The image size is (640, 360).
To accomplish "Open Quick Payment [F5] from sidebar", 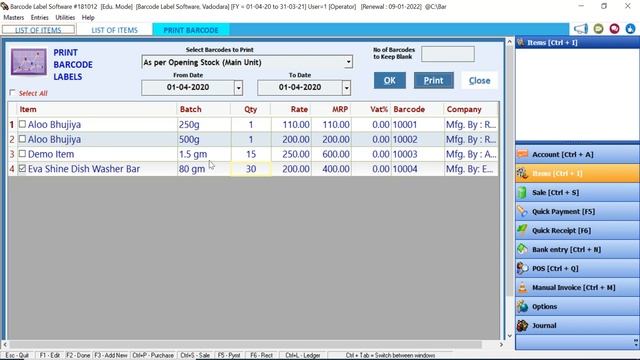I will coord(577,211).
